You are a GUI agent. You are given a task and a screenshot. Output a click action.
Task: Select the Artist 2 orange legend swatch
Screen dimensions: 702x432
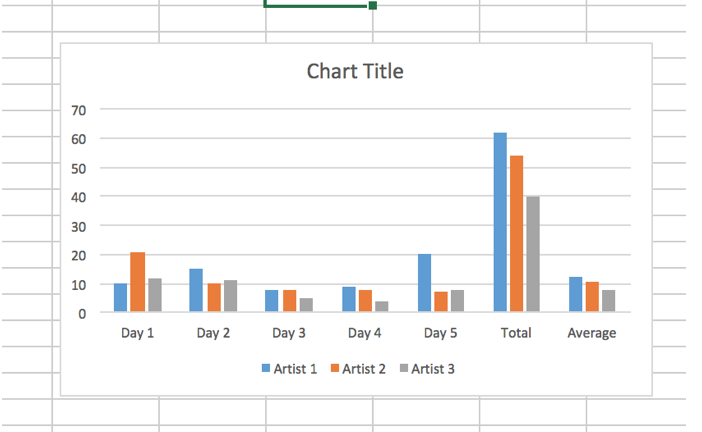pos(335,368)
